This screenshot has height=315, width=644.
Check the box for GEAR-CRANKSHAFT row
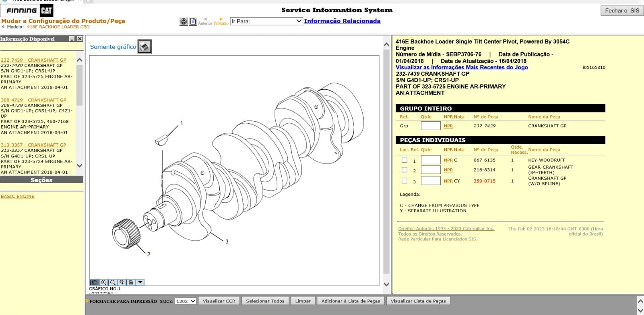405,170
